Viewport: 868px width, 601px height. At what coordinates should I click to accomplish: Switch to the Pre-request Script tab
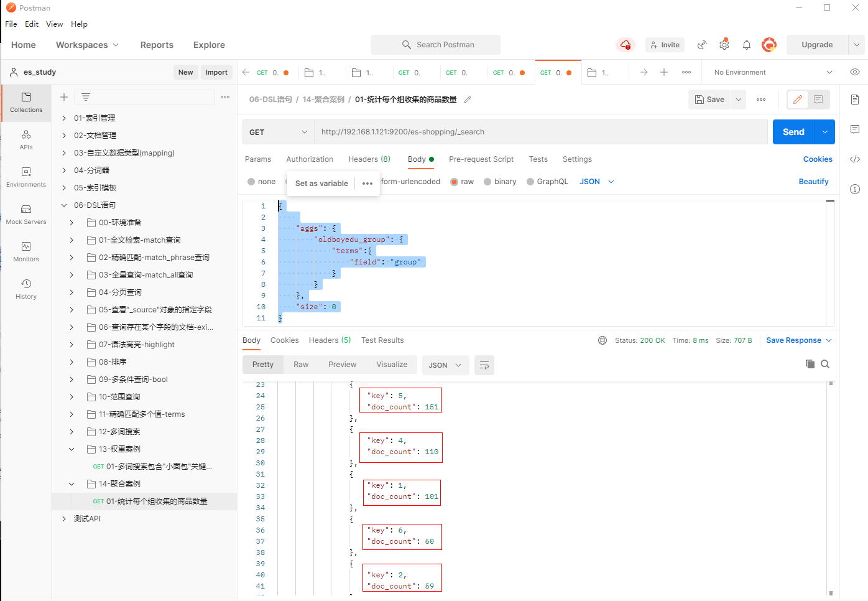pyautogui.click(x=481, y=159)
